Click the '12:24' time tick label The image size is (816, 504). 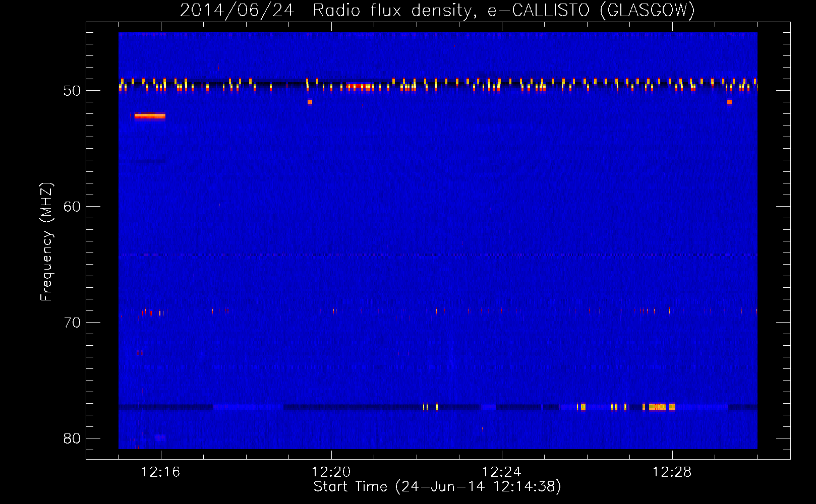coord(501,472)
